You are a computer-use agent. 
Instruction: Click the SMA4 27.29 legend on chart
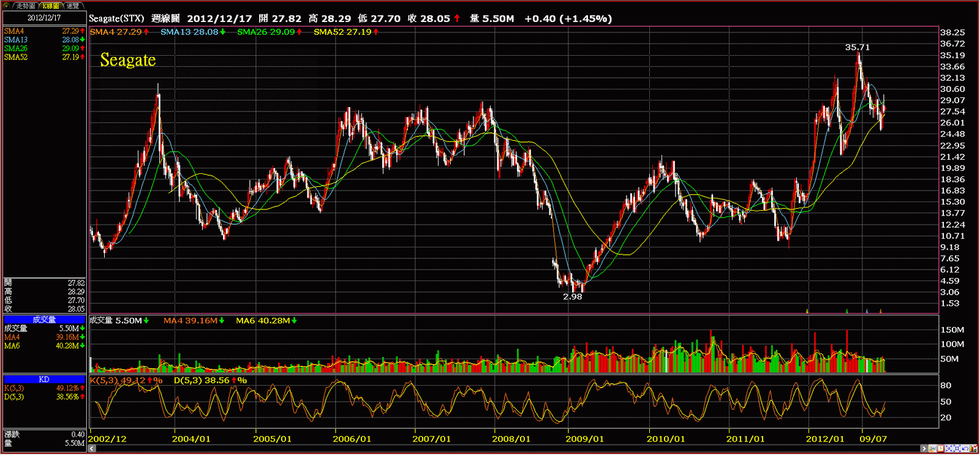click(119, 32)
